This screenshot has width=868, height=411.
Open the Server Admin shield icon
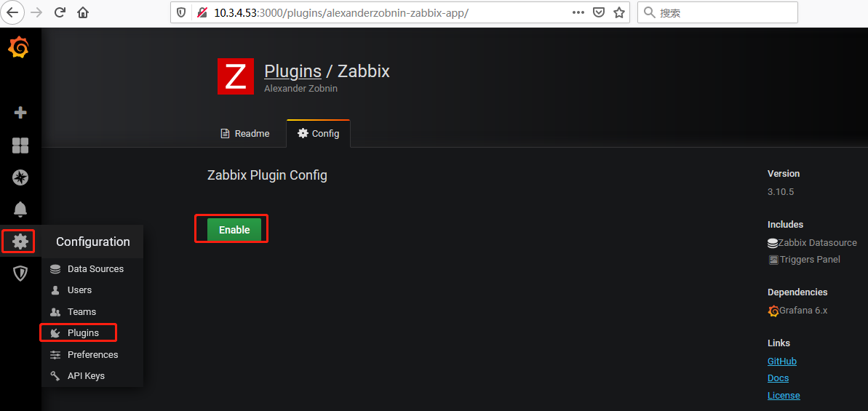coord(20,273)
